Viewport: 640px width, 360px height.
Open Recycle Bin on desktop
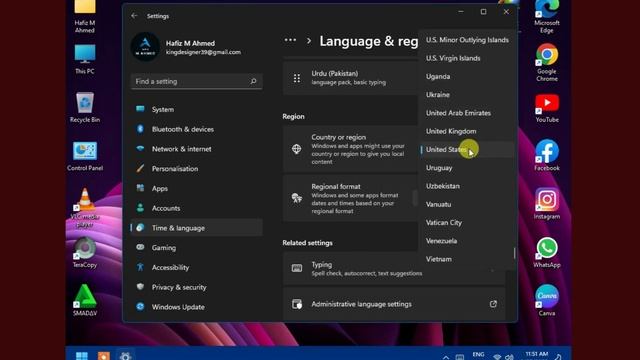[84, 107]
